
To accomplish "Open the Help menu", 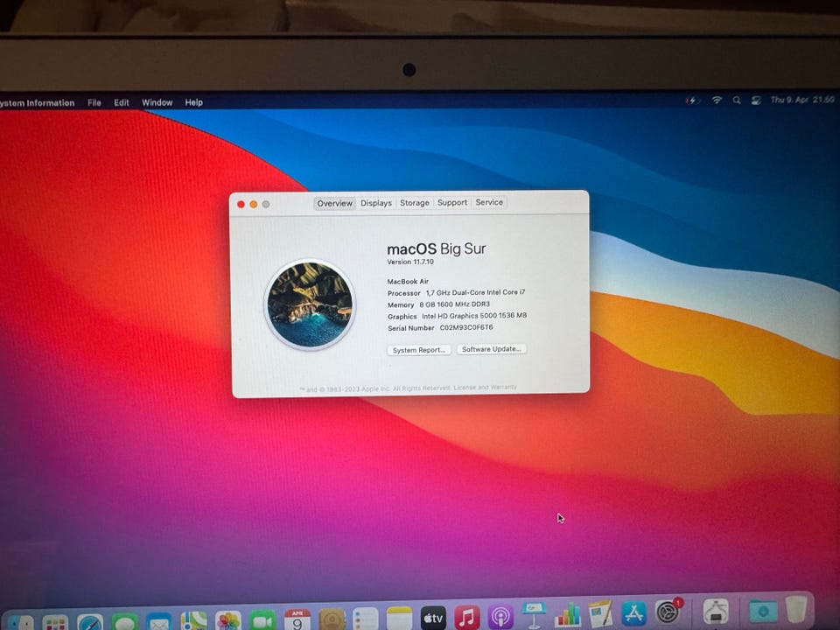I will [194, 102].
